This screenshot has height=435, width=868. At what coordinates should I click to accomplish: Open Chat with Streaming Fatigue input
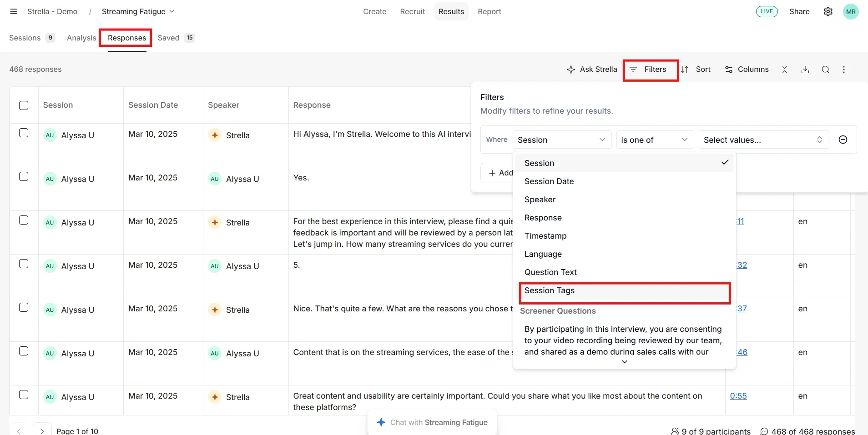pos(432,422)
